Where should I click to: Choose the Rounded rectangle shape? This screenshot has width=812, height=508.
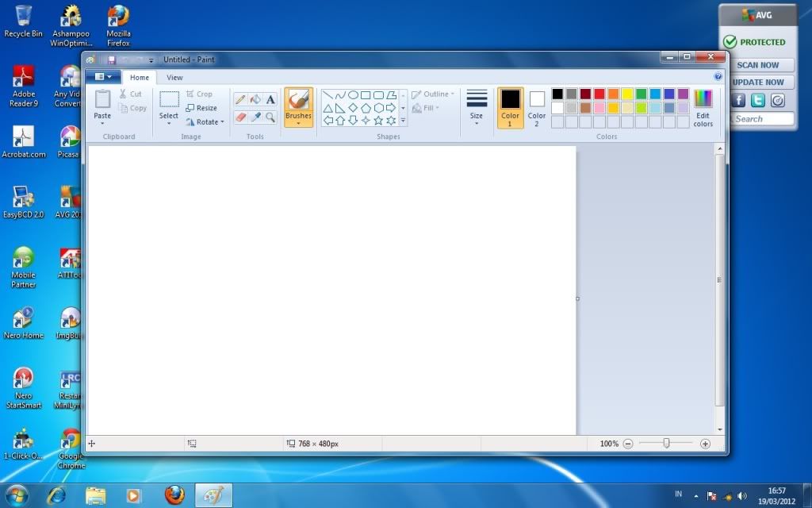[378, 95]
